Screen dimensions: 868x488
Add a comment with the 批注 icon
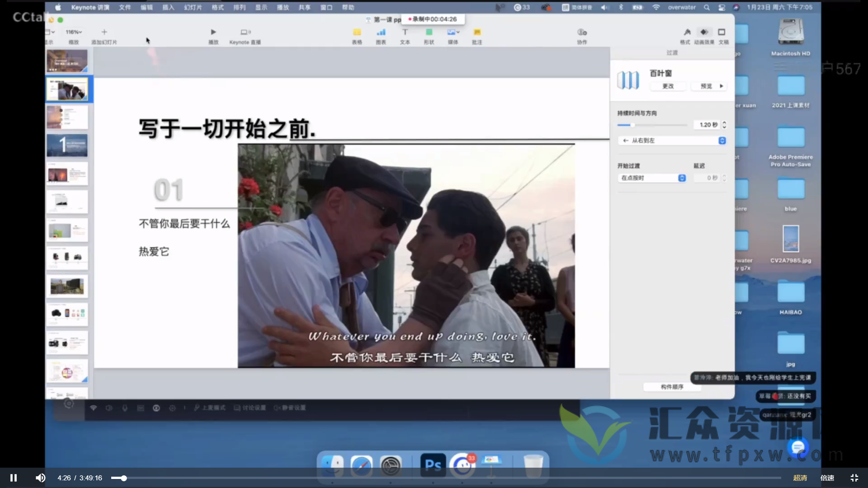pyautogui.click(x=477, y=32)
